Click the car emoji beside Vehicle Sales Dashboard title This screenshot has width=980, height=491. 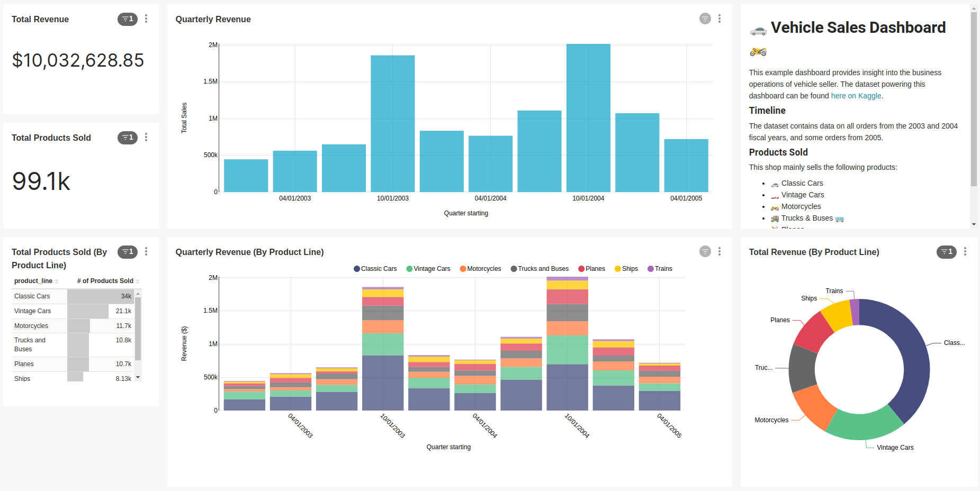758,30
